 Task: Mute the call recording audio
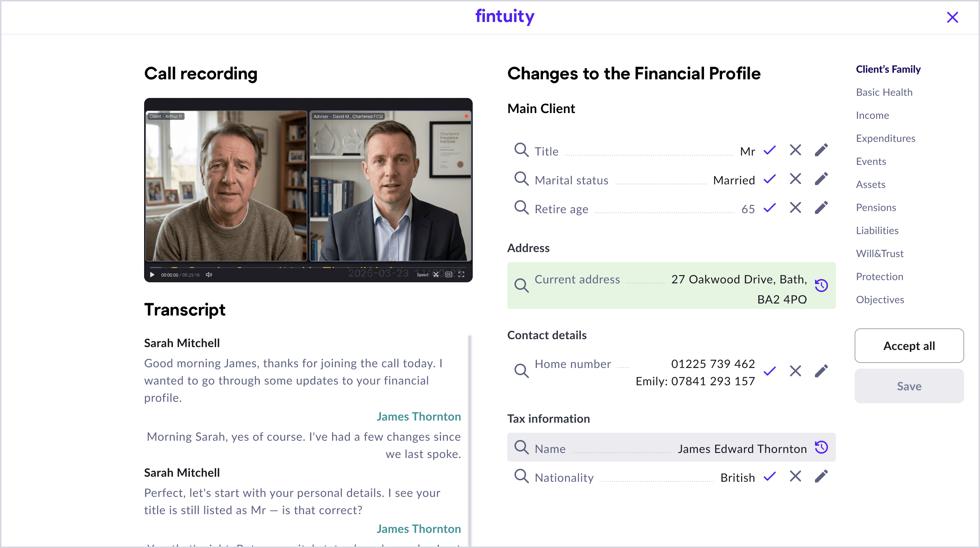[x=209, y=275]
